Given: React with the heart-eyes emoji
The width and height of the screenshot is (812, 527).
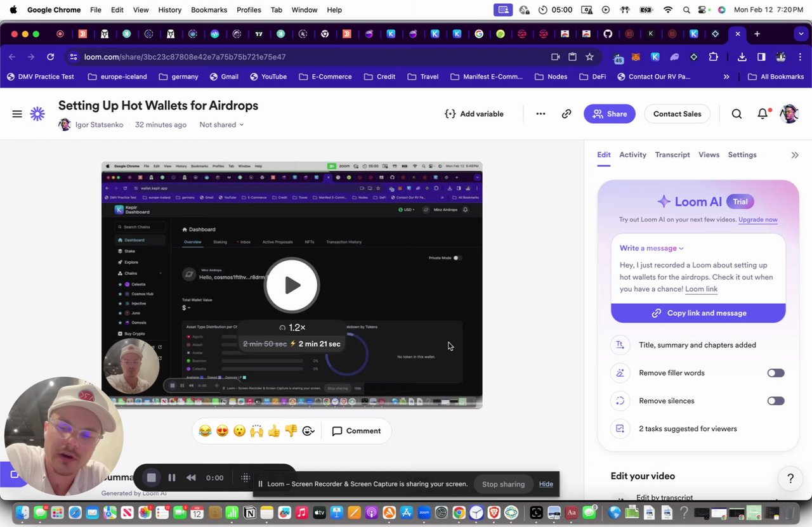Looking at the screenshot, I should (x=222, y=431).
